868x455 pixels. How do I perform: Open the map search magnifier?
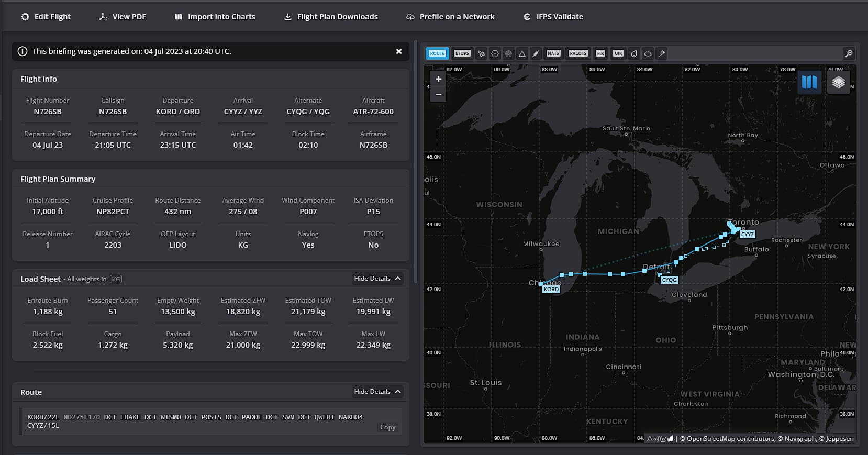pos(849,53)
